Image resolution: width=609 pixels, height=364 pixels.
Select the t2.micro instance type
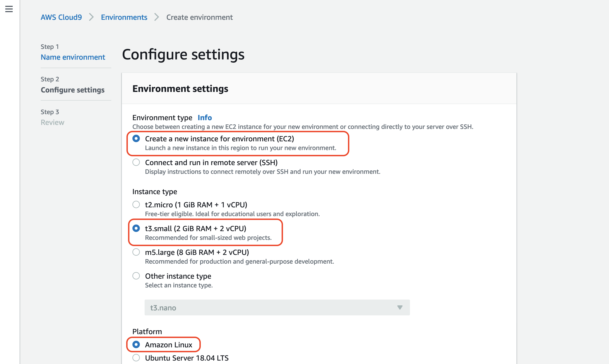pos(136,204)
